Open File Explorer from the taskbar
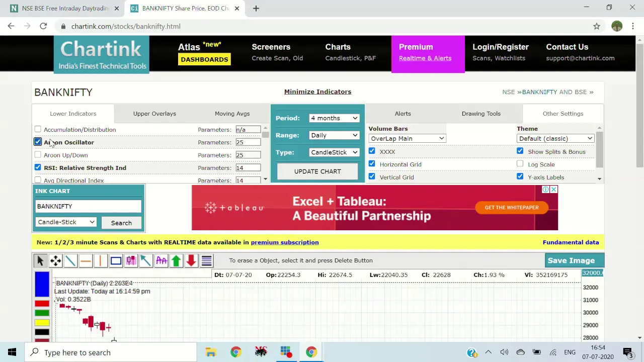The image size is (644, 362). click(x=211, y=352)
